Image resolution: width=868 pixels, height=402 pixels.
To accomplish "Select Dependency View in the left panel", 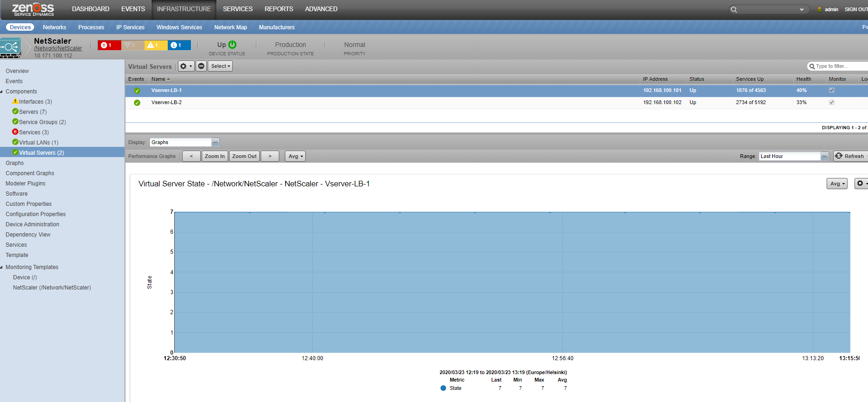I will 28,235.
